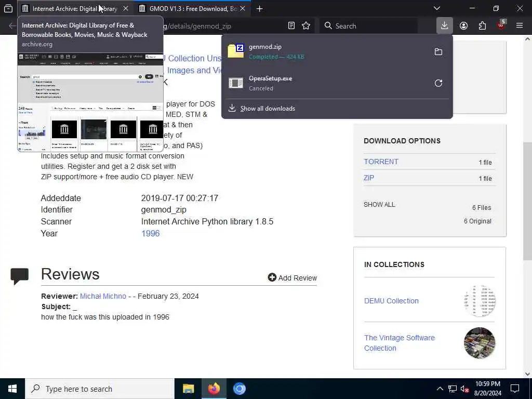Viewport: 532px width, 399px height.
Task: Click the network icon in system tray
Action: tap(453, 389)
